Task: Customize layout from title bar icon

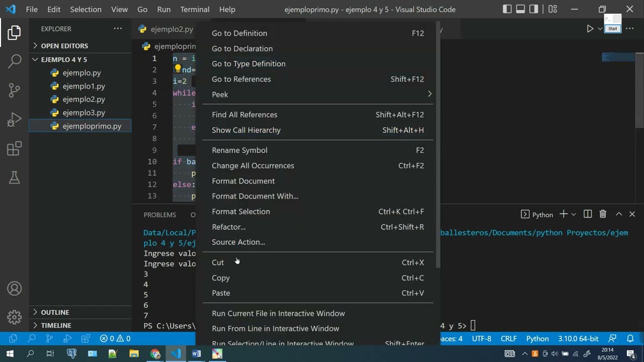Action: tap(552, 9)
